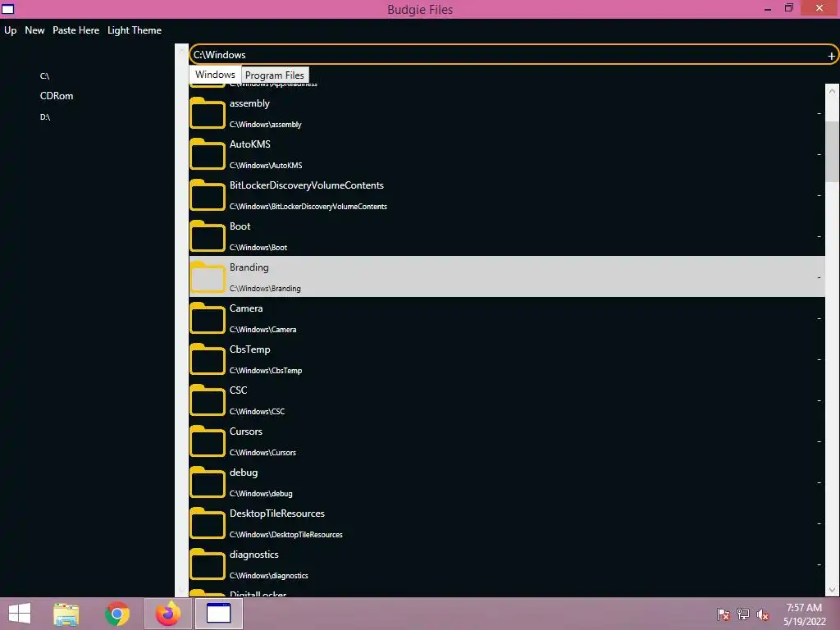This screenshot has height=630, width=840.
Task: Click the path text 'C:\Windows\debug'
Action: 261,493
